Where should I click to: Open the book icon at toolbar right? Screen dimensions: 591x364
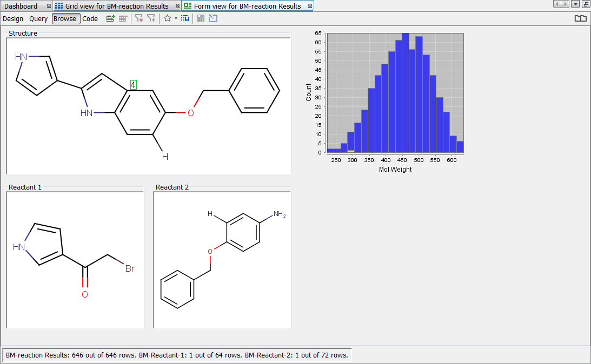[580, 18]
